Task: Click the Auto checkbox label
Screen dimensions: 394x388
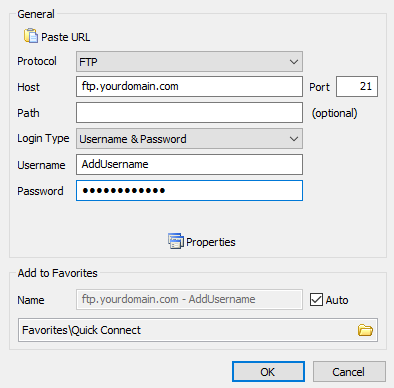Action: (x=337, y=300)
